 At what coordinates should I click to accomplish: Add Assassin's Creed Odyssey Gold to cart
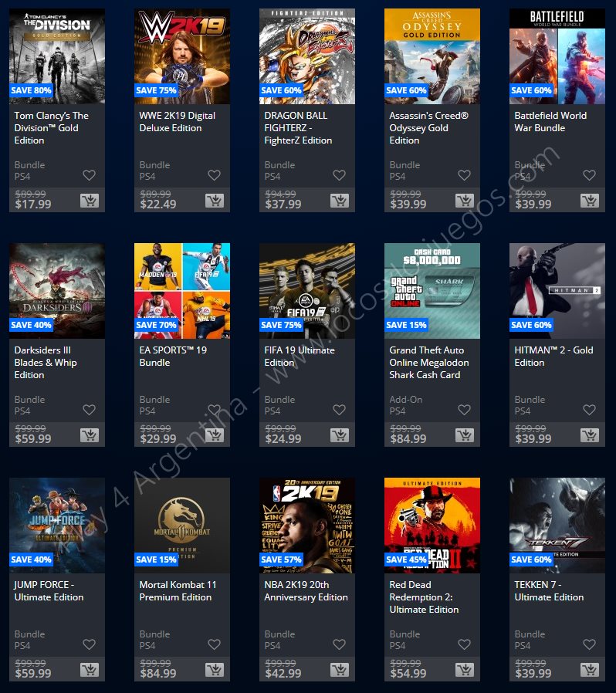tap(465, 201)
